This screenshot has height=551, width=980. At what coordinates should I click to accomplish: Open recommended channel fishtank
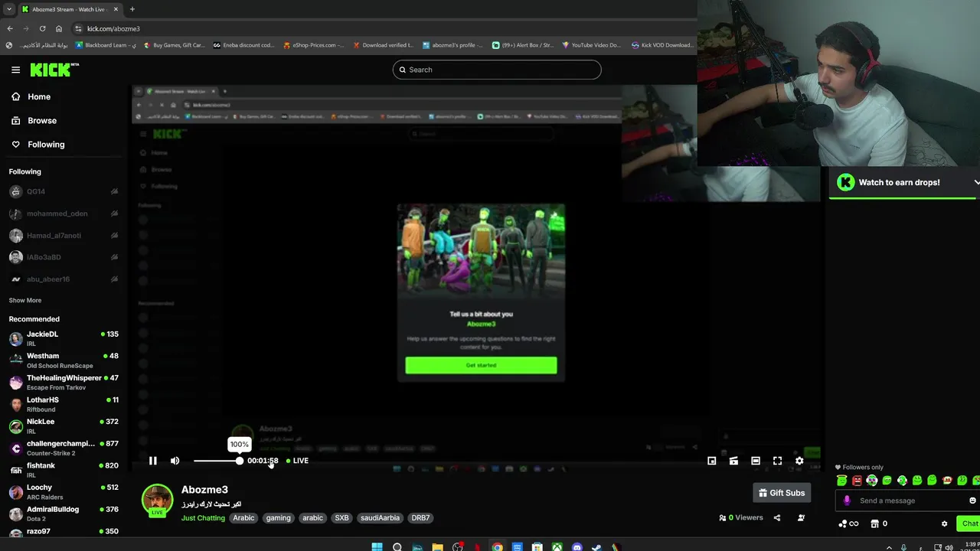point(63,469)
